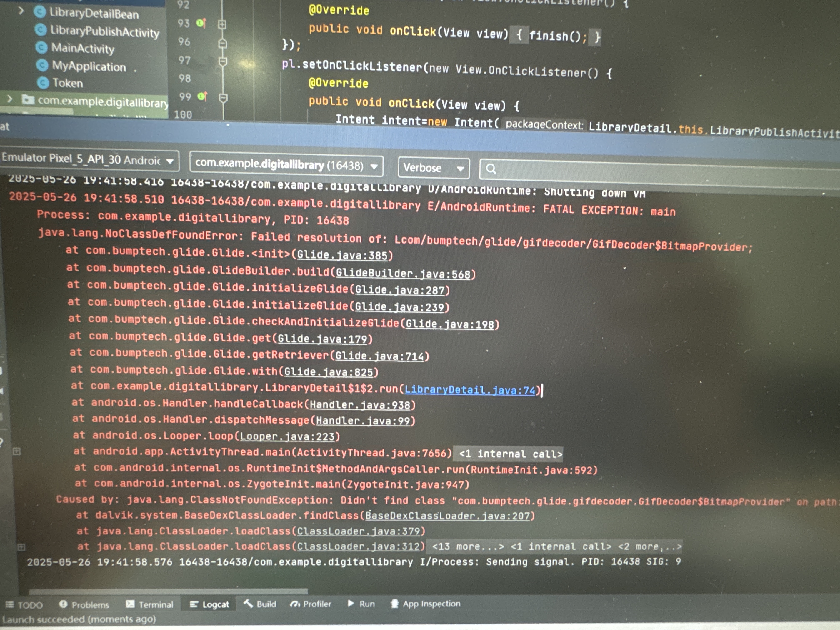
Task: Open Glide.java:385 stack trace link
Action: coord(342,255)
